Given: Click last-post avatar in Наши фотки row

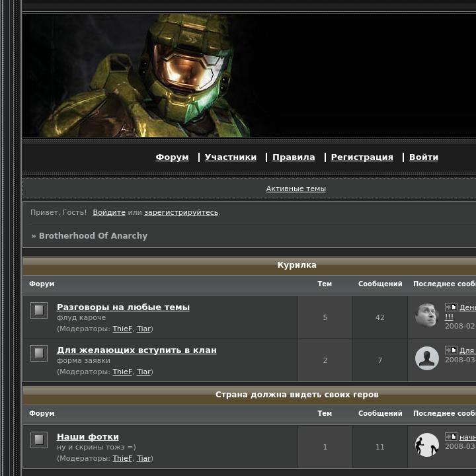Looking at the screenshot, I should 427,445.
